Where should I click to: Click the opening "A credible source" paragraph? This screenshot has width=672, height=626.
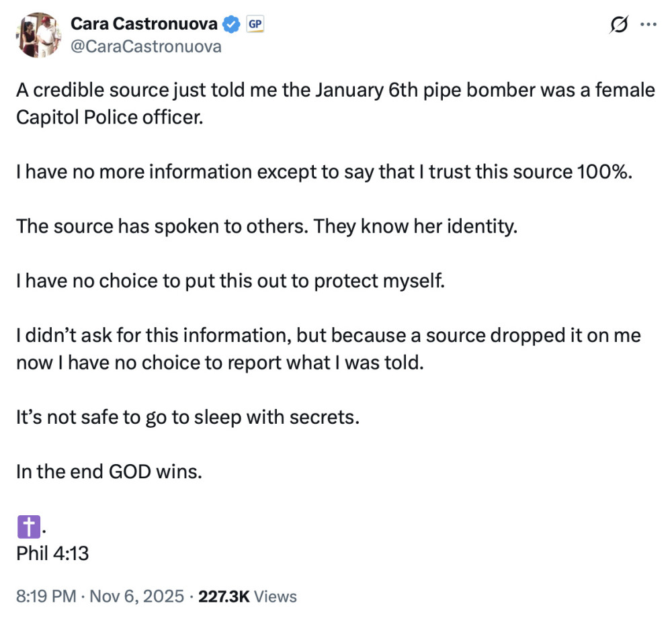[335, 103]
